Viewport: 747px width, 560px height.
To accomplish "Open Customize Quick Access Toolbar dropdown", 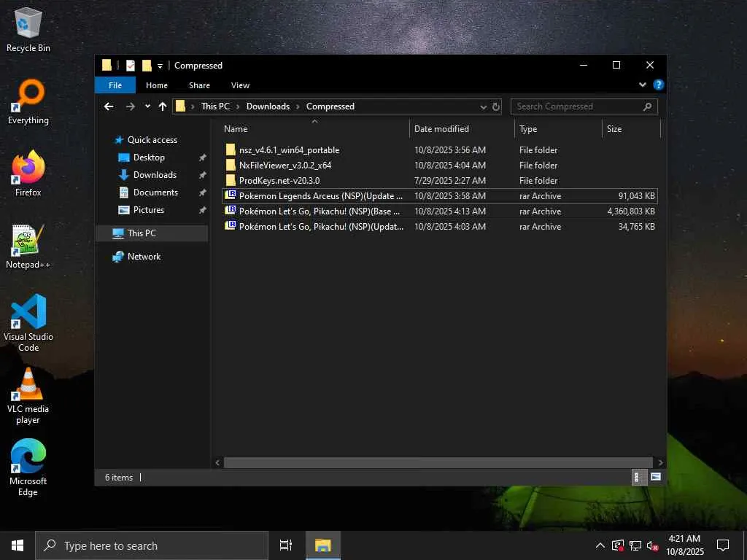I will [x=160, y=66].
